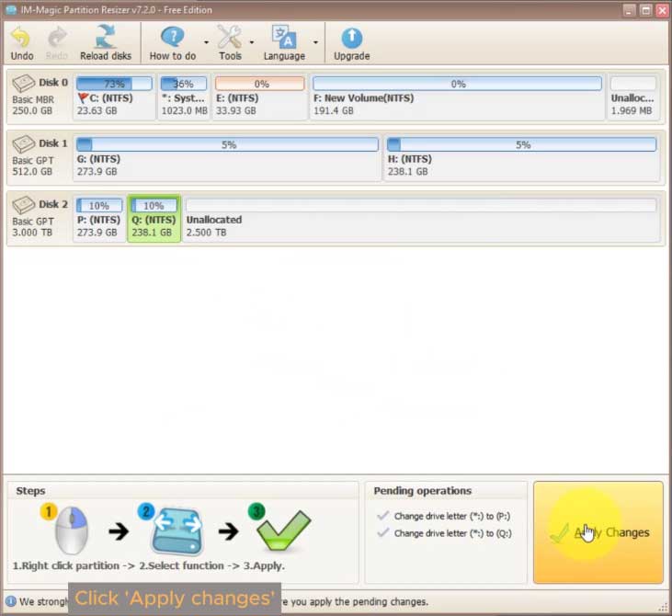Click the F: drive 0% usage bar
This screenshot has width=672, height=616.
click(457, 84)
